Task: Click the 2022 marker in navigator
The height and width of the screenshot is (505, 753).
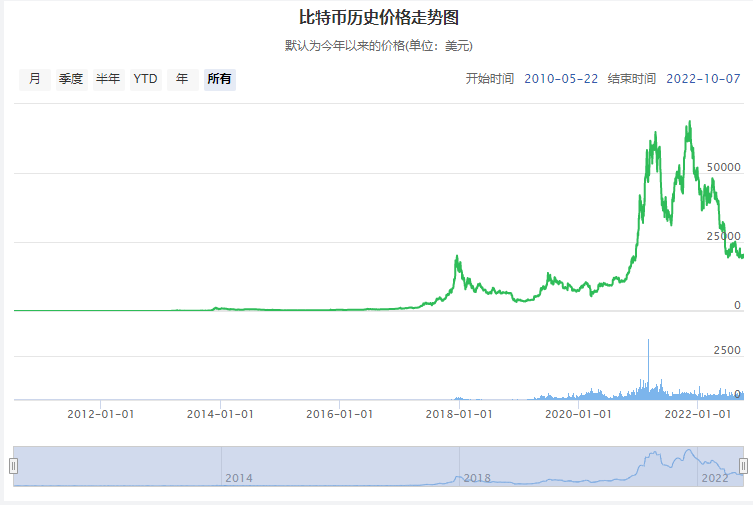Action: [x=715, y=478]
